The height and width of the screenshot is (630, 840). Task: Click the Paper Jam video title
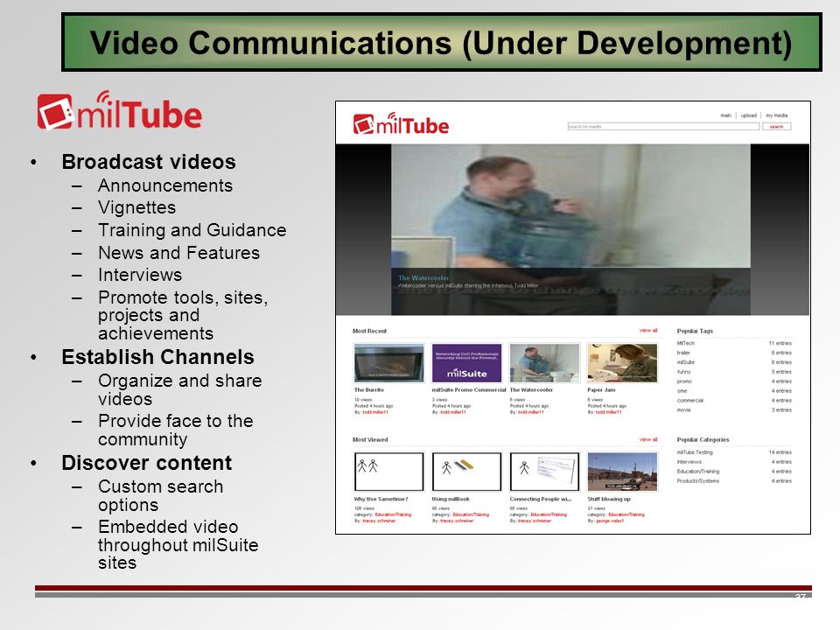(601, 390)
